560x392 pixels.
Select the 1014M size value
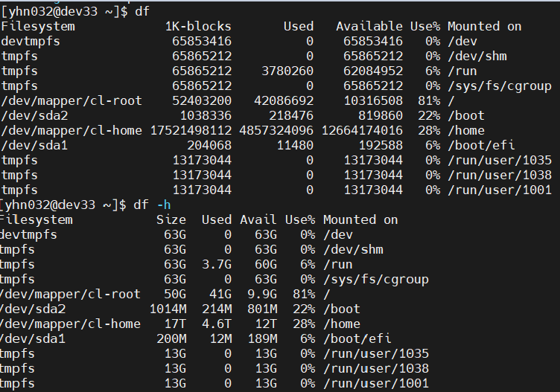tap(168, 309)
